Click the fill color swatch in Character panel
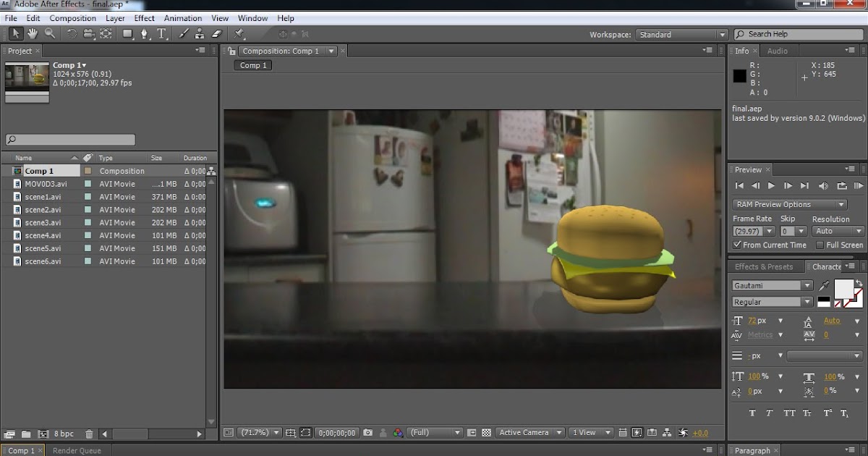This screenshot has width=868, height=456. (843, 289)
